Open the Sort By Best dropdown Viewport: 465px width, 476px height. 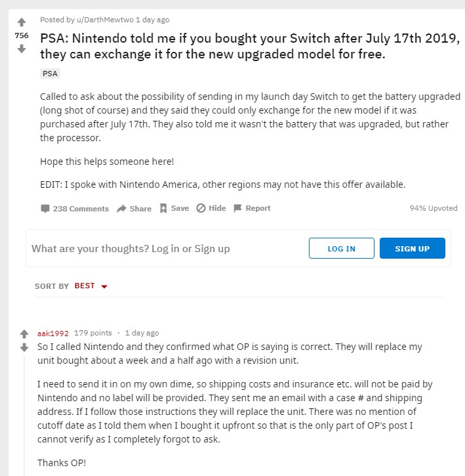pos(90,286)
